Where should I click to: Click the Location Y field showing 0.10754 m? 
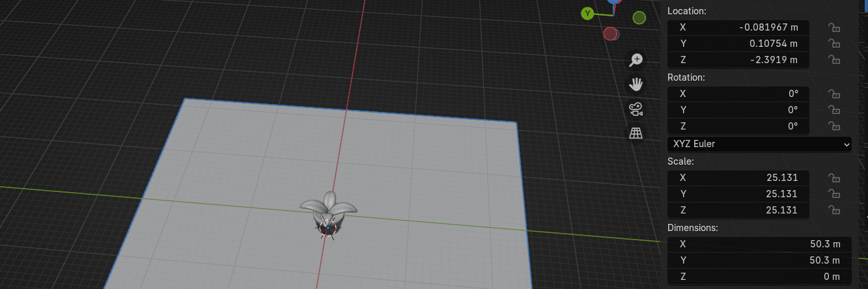point(738,44)
